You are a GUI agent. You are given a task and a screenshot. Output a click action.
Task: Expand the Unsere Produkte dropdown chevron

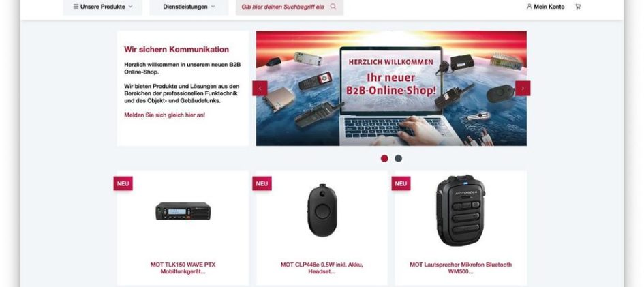(x=131, y=7)
